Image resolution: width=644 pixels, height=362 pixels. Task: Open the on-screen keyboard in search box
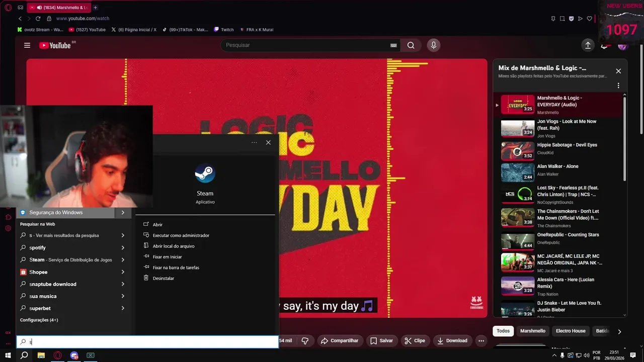pyautogui.click(x=393, y=45)
